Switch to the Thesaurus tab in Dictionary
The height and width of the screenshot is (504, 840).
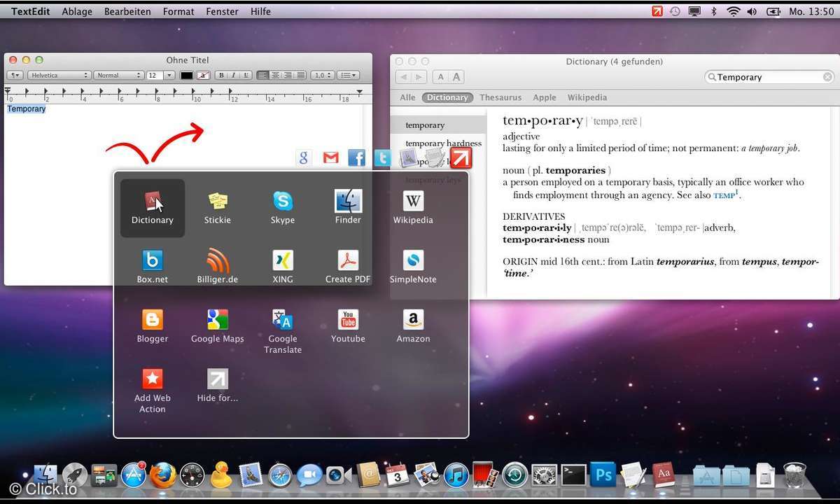500,97
